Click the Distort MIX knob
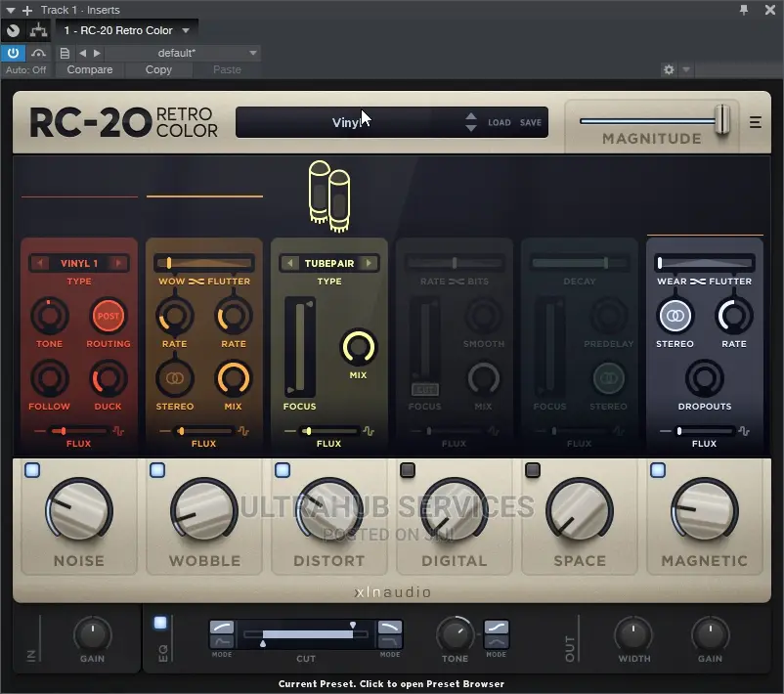The width and height of the screenshot is (784, 694). pyautogui.click(x=358, y=347)
